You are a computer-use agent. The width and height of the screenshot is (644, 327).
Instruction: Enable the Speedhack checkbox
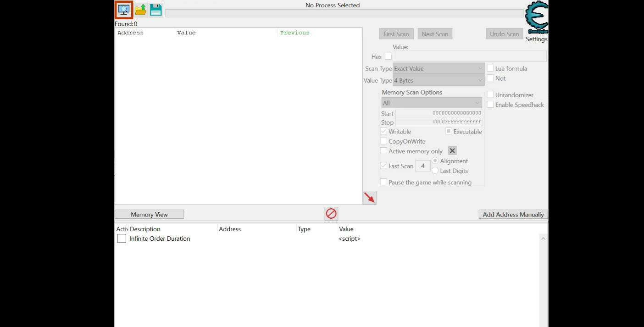[490, 105]
